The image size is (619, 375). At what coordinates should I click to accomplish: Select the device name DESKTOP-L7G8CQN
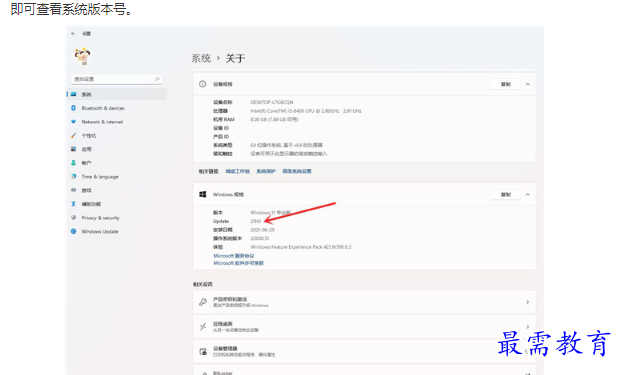[x=272, y=102]
